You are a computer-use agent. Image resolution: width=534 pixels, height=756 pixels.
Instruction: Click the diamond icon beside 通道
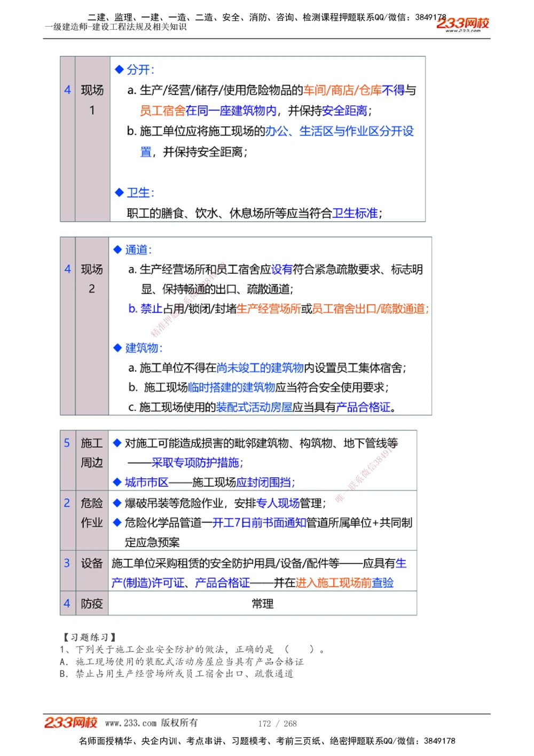(x=117, y=250)
